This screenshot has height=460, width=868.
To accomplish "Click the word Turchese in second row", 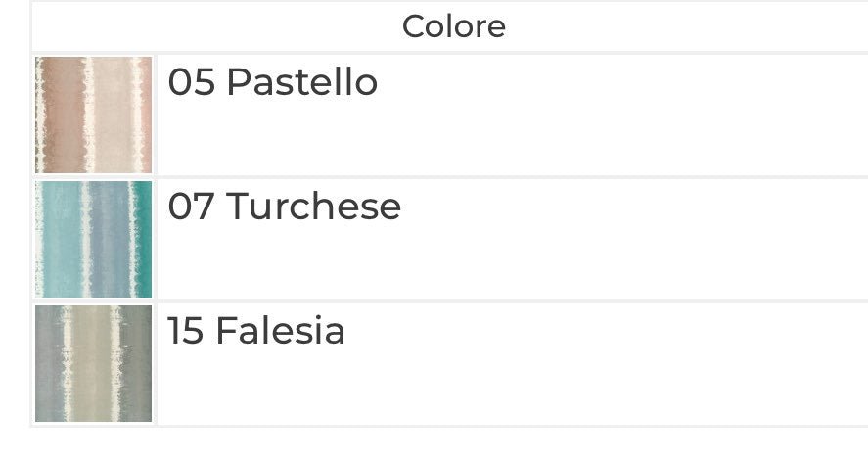I will tap(314, 206).
